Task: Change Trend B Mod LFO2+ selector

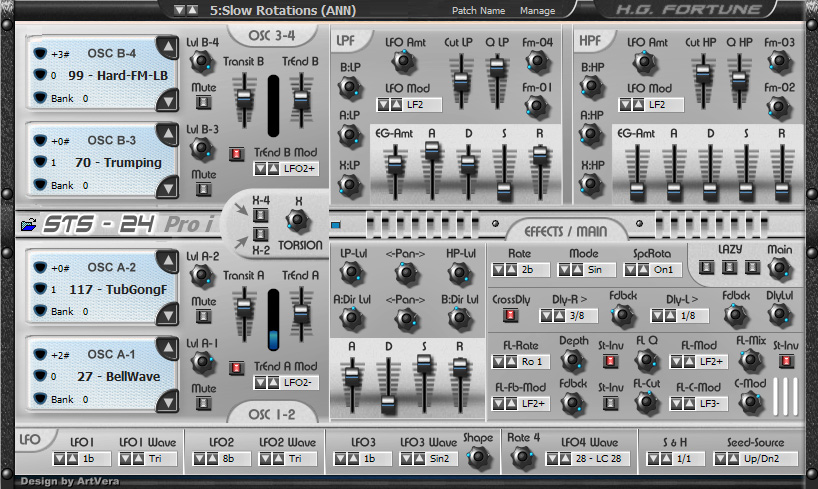Action: point(286,169)
